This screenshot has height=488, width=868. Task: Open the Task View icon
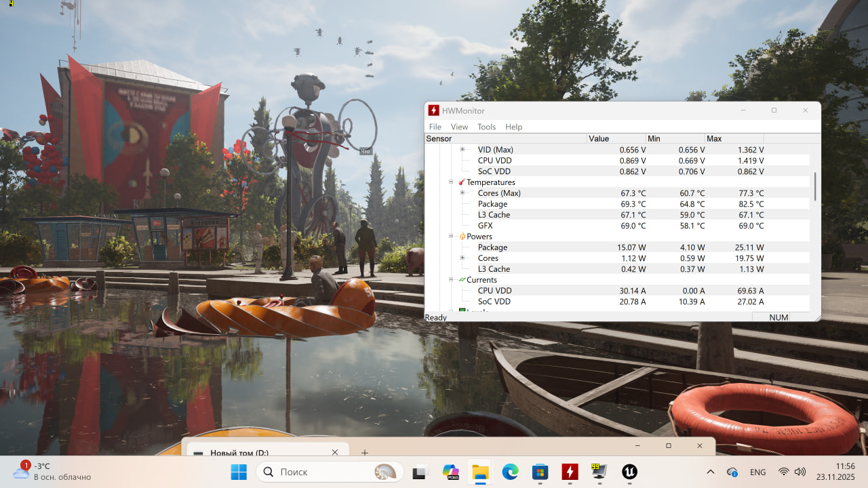click(x=420, y=472)
